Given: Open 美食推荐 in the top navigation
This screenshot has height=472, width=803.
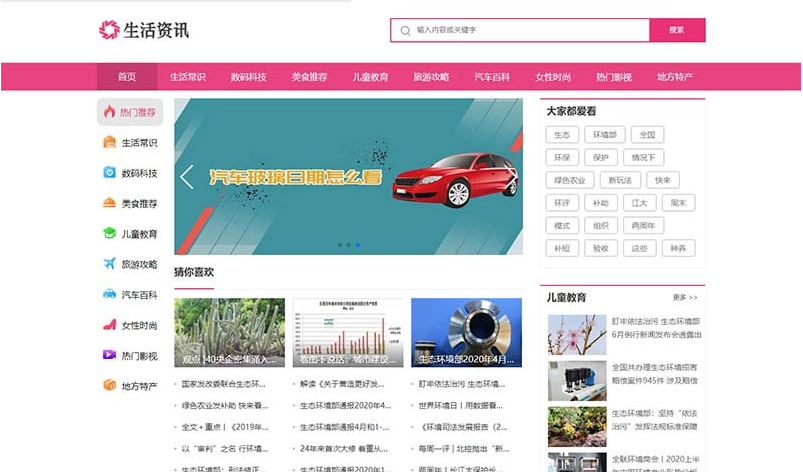Looking at the screenshot, I should click(x=309, y=77).
